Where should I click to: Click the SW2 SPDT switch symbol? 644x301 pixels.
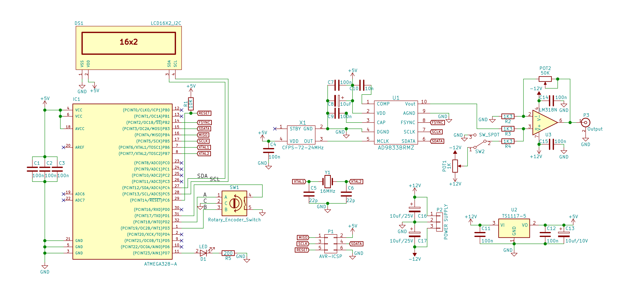coord(480,144)
